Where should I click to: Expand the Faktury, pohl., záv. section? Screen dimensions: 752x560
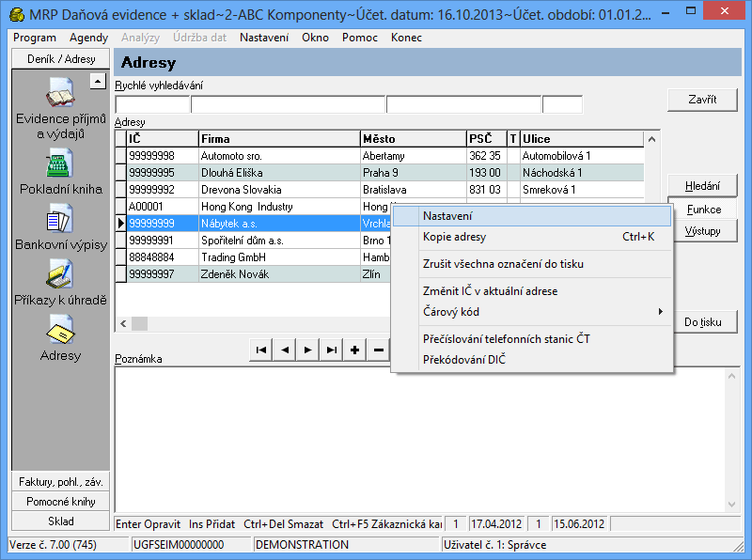60,482
